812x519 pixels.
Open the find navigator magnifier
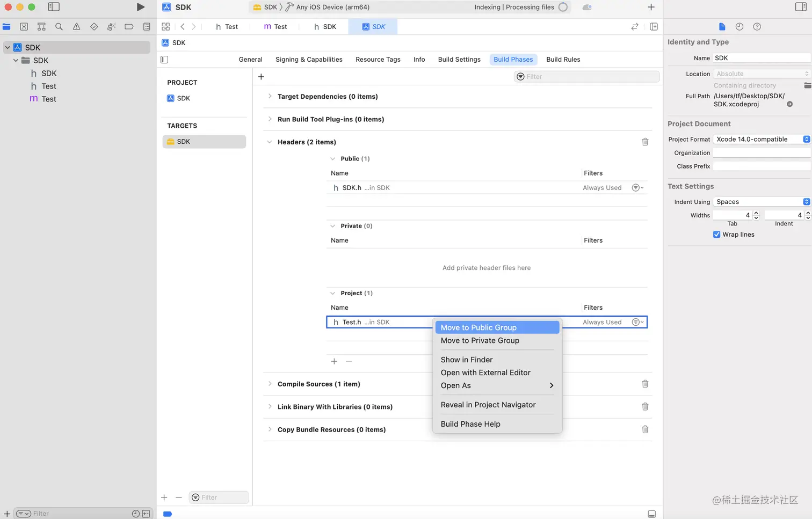point(59,27)
